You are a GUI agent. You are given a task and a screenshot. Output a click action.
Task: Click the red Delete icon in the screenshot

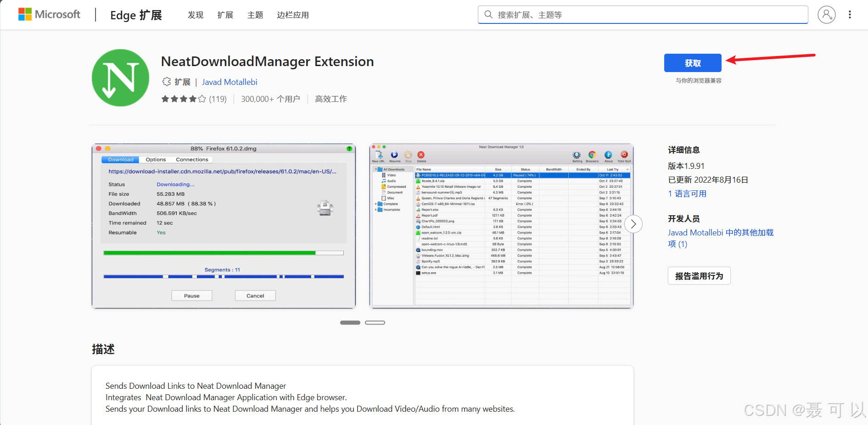421,157
